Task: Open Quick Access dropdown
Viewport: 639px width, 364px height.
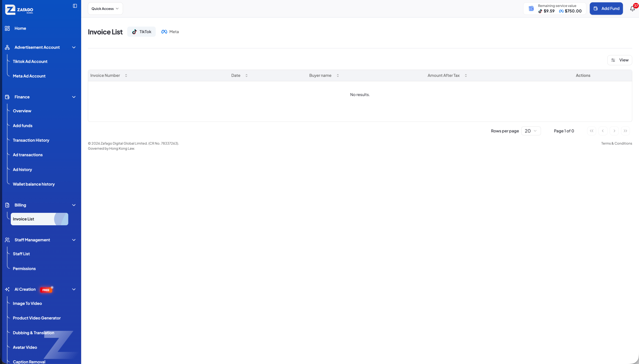Action: [x=105, y=9]
